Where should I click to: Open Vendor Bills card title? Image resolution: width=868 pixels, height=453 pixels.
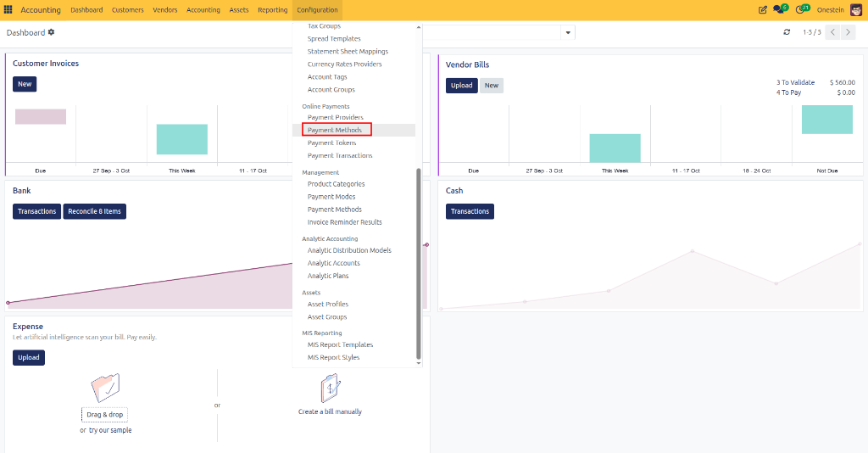coord(467,64)
